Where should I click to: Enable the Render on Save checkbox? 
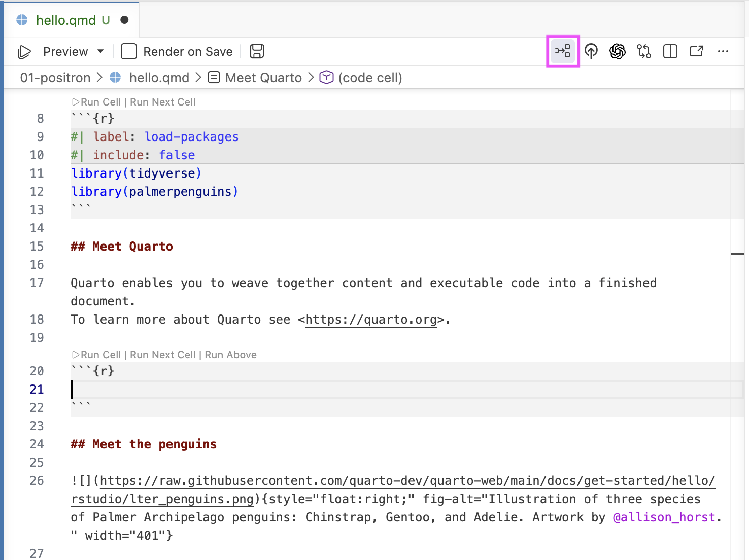(129, 51)
